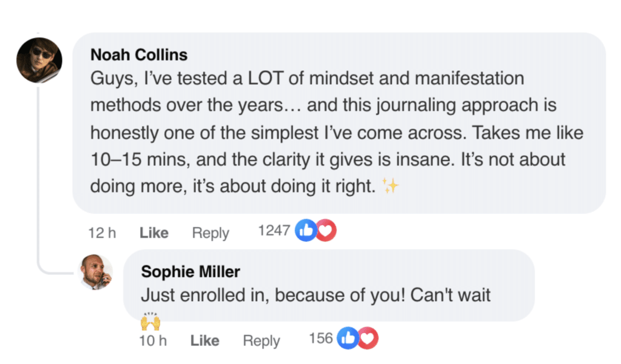Click the red heart reaction on Noah's comment

[326, 230]
